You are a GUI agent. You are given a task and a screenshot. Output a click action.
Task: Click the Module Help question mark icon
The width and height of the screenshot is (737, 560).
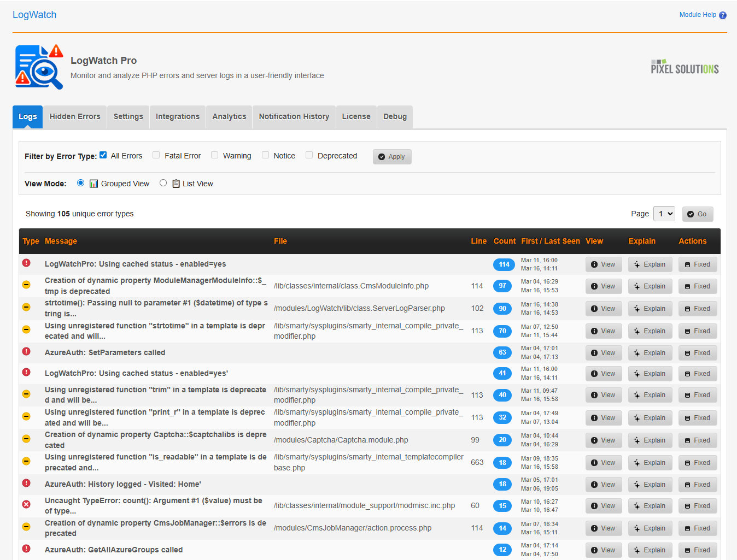point(723,15)
